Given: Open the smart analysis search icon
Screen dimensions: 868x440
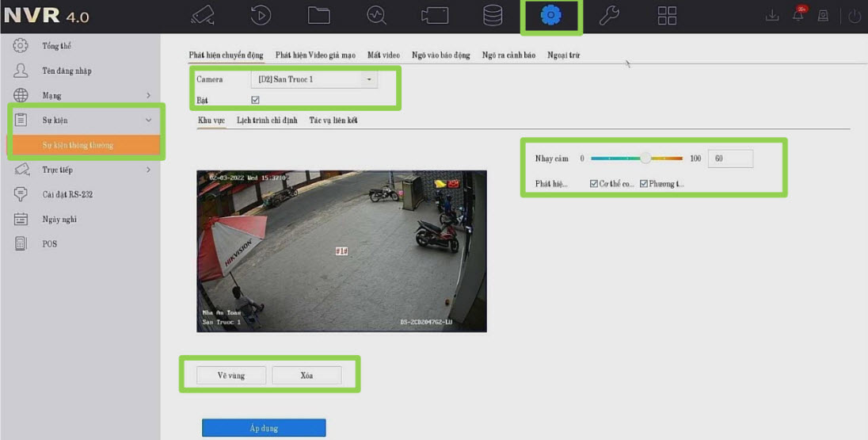Looking at the screenshot, I should (376, 16).
